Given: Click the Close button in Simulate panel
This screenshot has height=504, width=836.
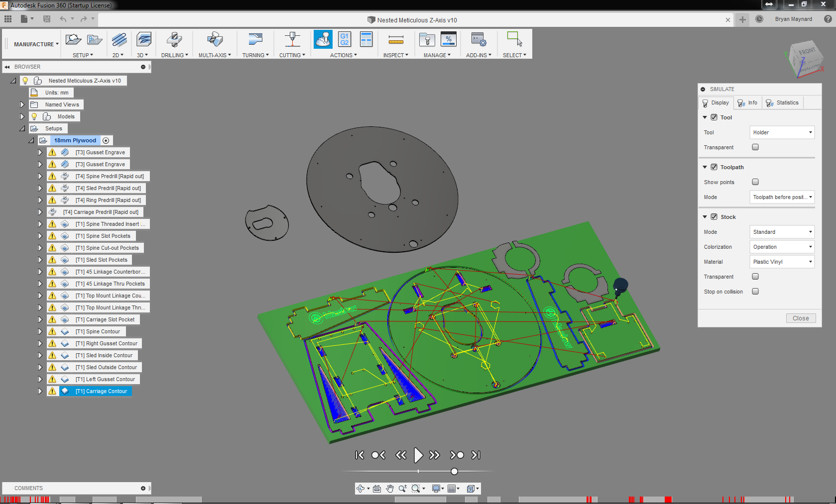Looking at the screenshot, I should (x=801, y=318).
